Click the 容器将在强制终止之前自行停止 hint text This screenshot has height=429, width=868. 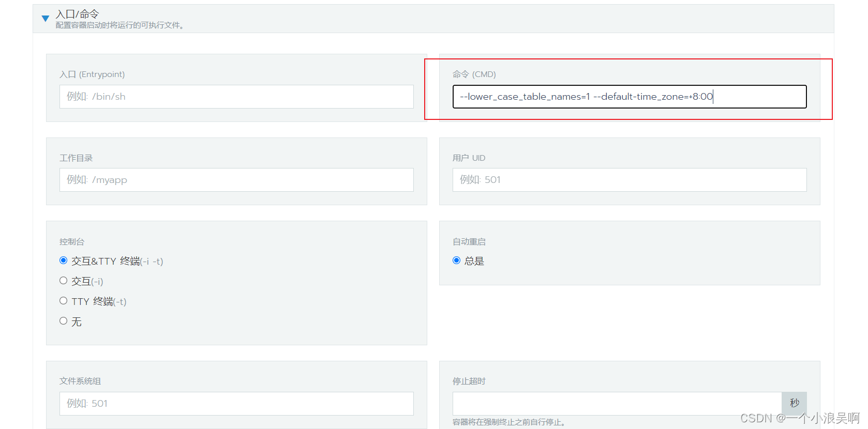(510, 422)
